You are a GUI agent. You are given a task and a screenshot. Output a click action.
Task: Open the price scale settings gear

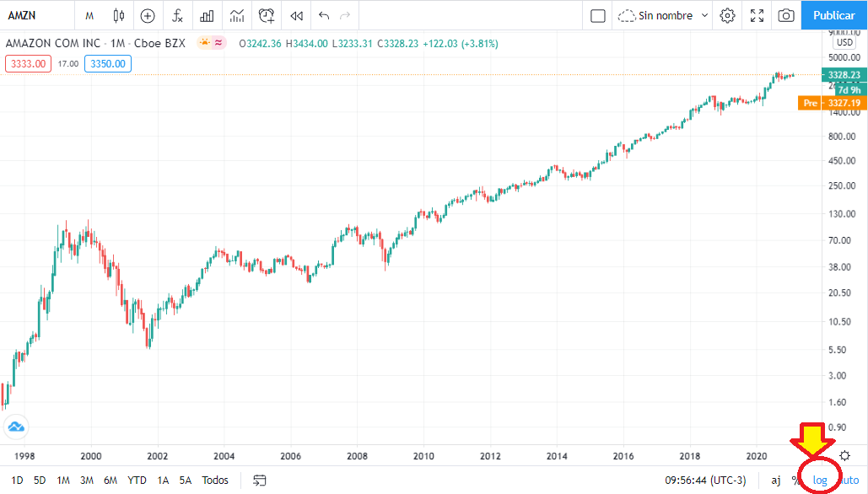coord(844,456)
